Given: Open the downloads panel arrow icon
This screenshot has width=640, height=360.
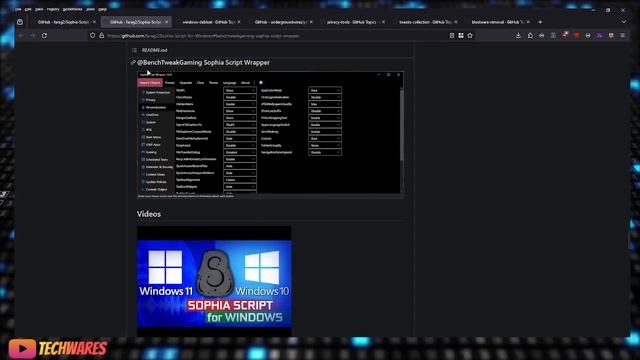Looking at the screenshot, I should (518, 36).
